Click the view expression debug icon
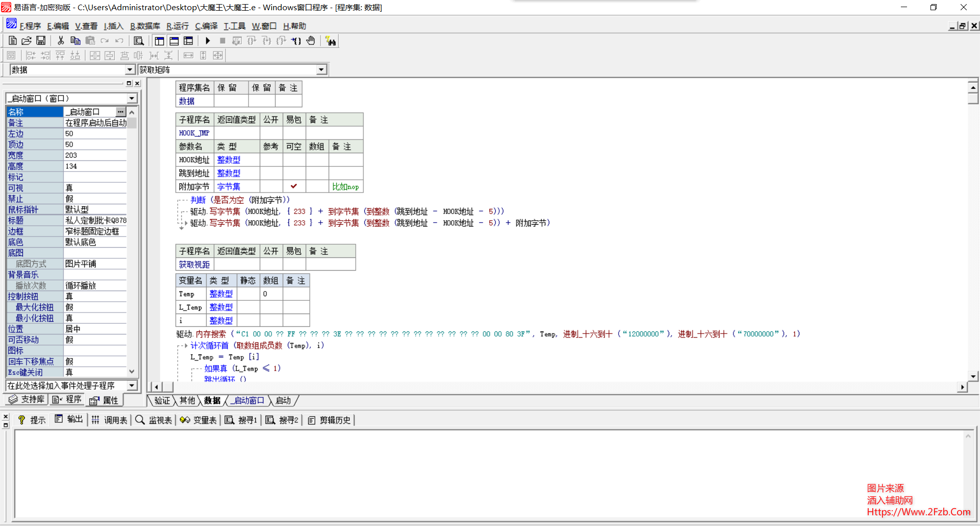 coord(237,41)
